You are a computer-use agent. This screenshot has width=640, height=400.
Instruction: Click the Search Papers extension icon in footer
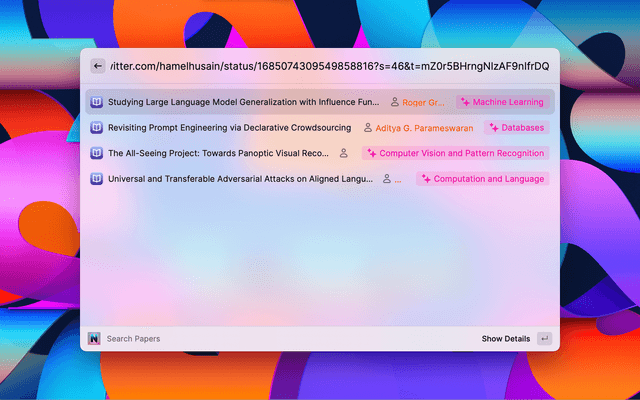tap(94, 339)
